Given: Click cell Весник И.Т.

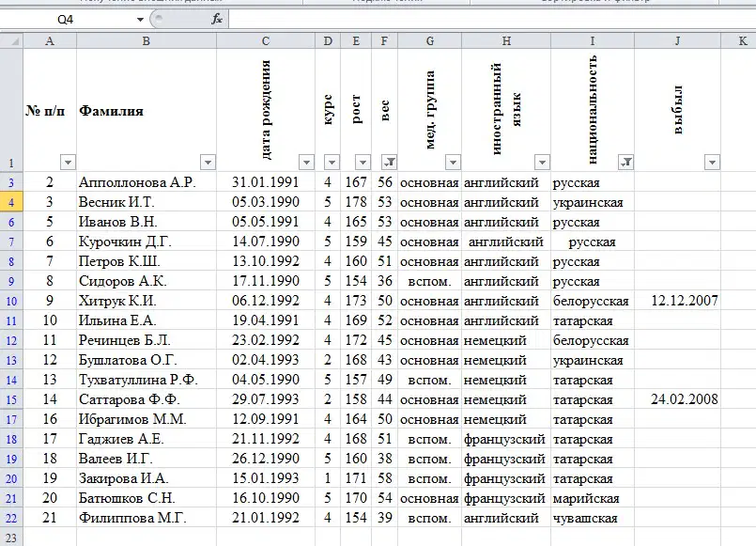Looking at the screenshot, I should 147,202.
